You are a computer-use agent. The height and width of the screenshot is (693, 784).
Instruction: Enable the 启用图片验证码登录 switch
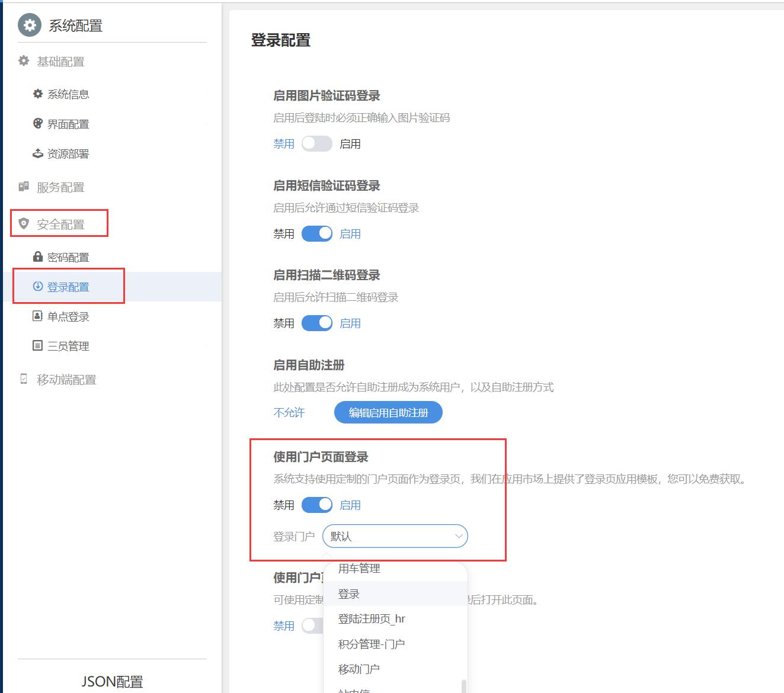pos(316,144)
